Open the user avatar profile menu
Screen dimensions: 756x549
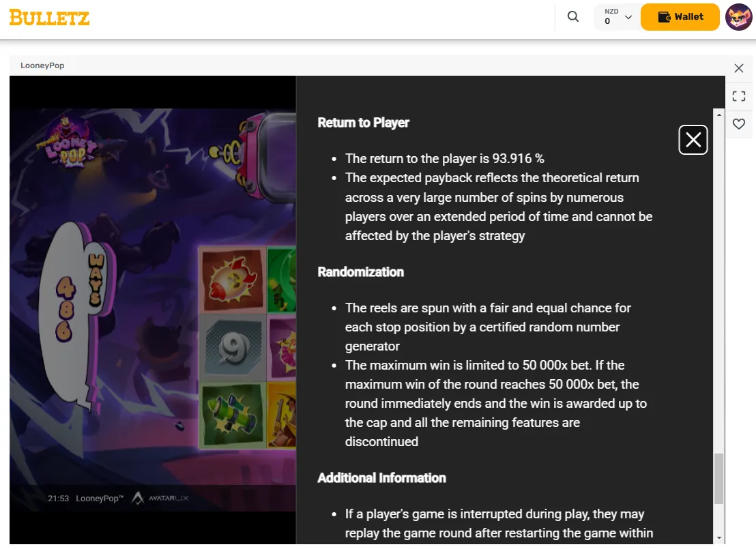(x=739, y=17)
